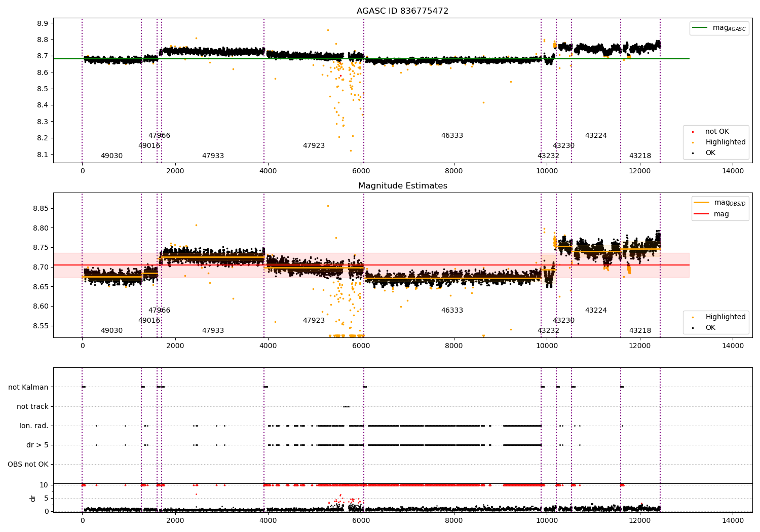
Task: Click the 'Highlighted' marker in Magnitude Estimates legend
Action: (x=693, y=317)
